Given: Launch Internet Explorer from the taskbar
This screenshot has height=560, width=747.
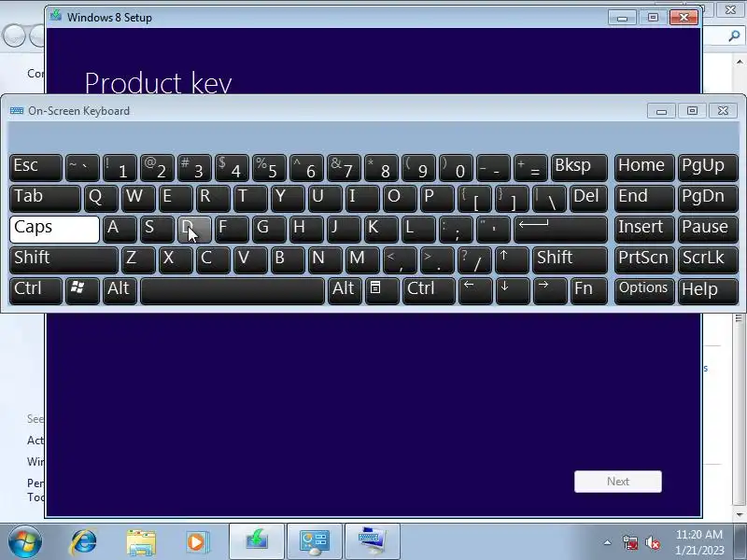Looking at the screenshot, I should (83, 542).
